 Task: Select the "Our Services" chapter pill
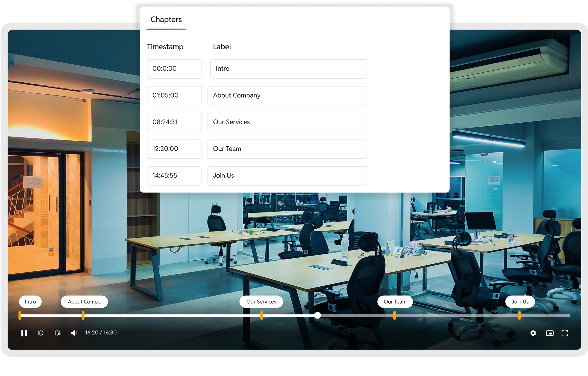pos(261,301)
